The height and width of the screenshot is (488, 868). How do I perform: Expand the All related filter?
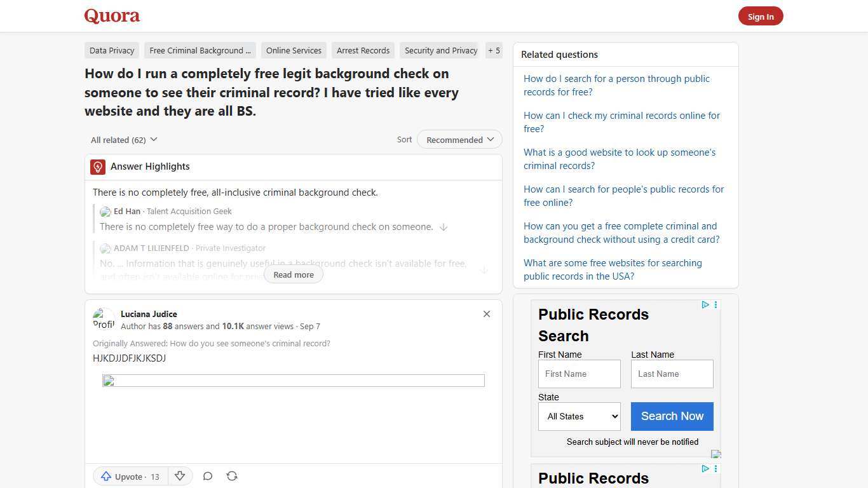tap(124, 139)
